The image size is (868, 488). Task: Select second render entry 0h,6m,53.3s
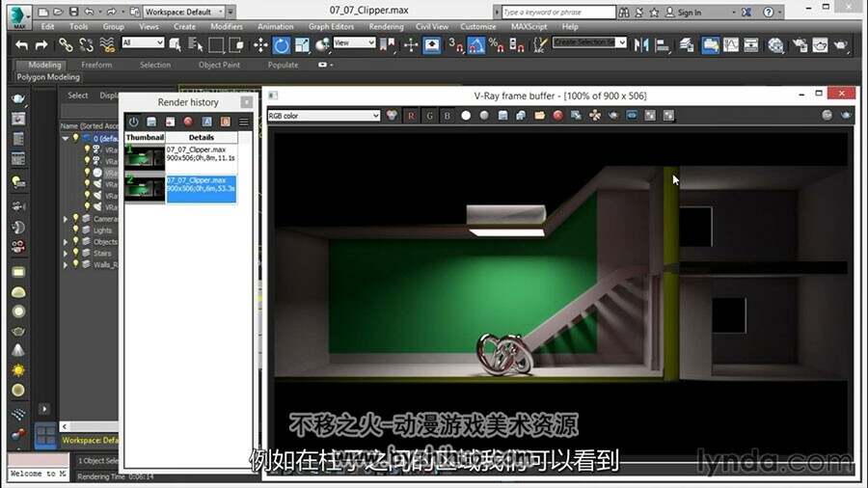[201, 189]
